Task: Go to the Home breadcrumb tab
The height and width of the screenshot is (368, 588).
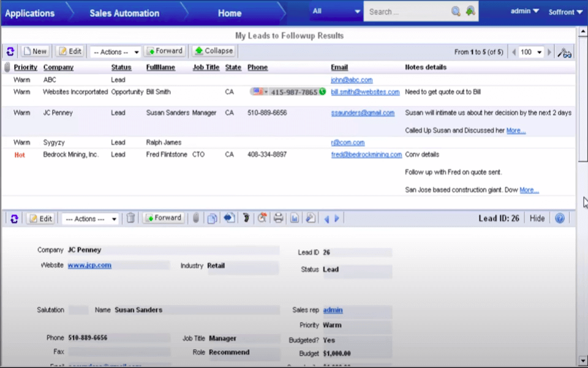Action: click(x=230, y=13)
